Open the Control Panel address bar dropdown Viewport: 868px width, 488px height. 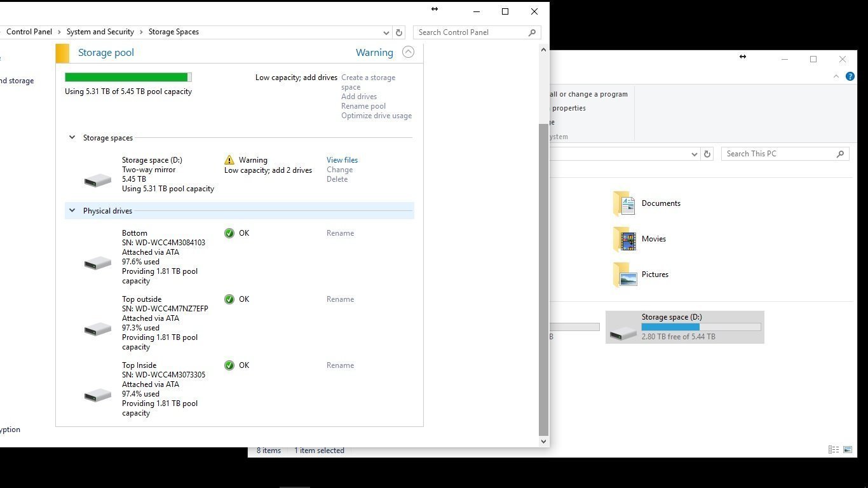point(386,32)
